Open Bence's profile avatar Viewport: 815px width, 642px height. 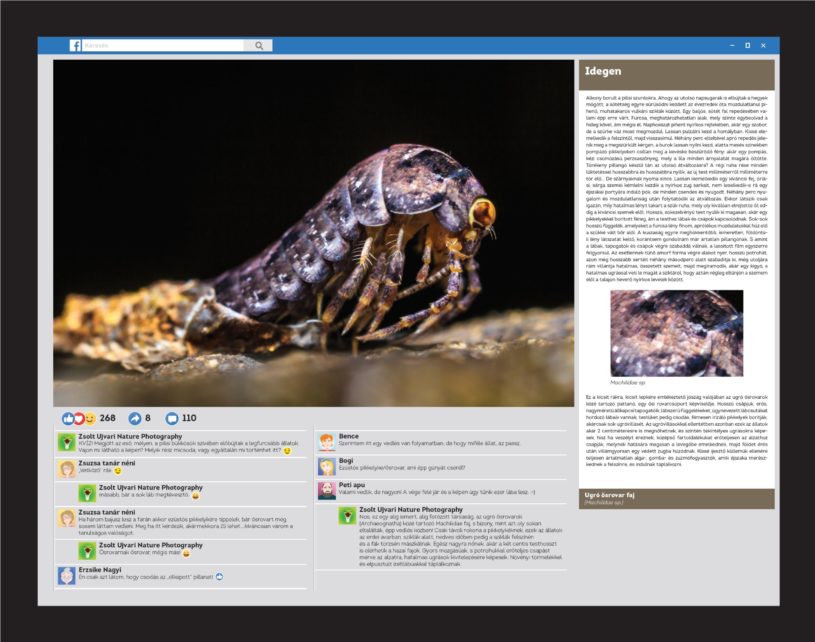pos(326,441)
